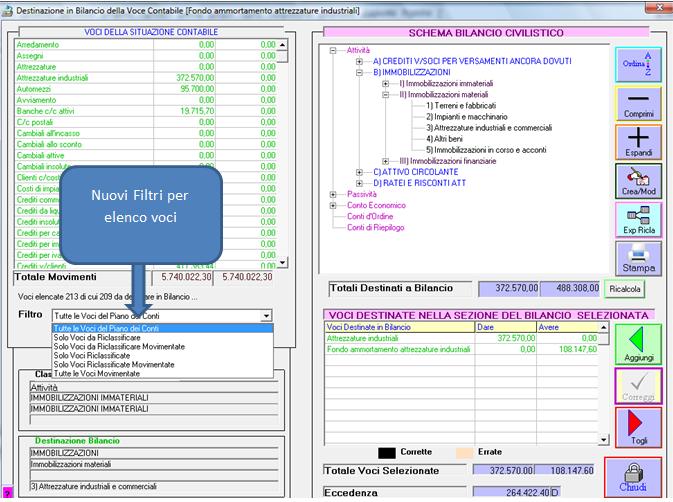The width and height of the screenshot is (673, 502).
Task: Select 'Tutte le Voci del Piano dei Conti' option
Action: pos(163,328)
